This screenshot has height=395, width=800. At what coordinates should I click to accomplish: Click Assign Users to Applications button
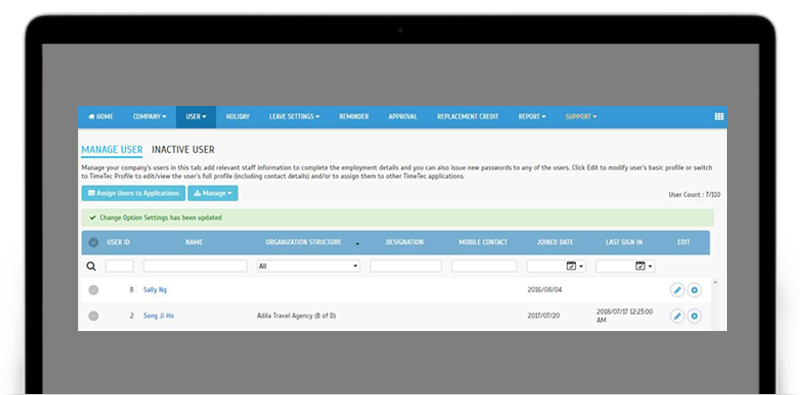[133, 193]
